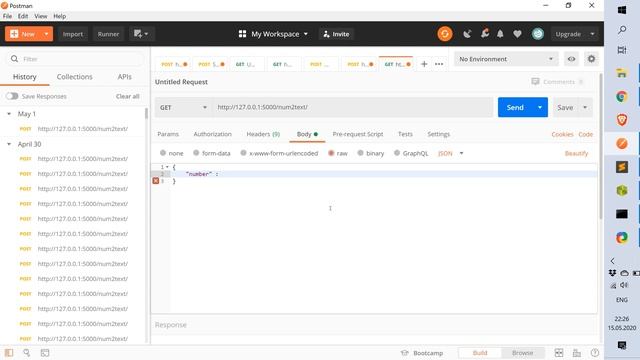Viewport: 640px width, 360px height.
Task: Open the Cookies link
Action: pyautogui.click(x=562, y=134)
